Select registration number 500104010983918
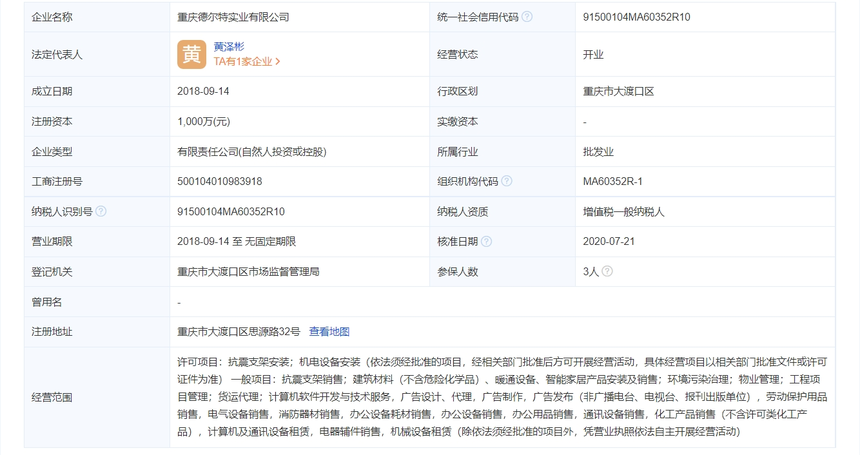The width and height of the screenshot is (860, 455). (219, 181)
